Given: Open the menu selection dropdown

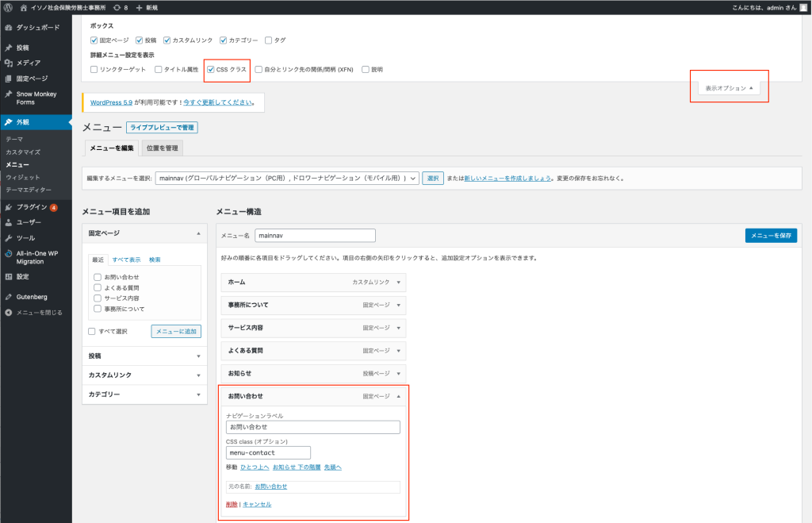Looking at the screenshot, I should tap(286, 179).
